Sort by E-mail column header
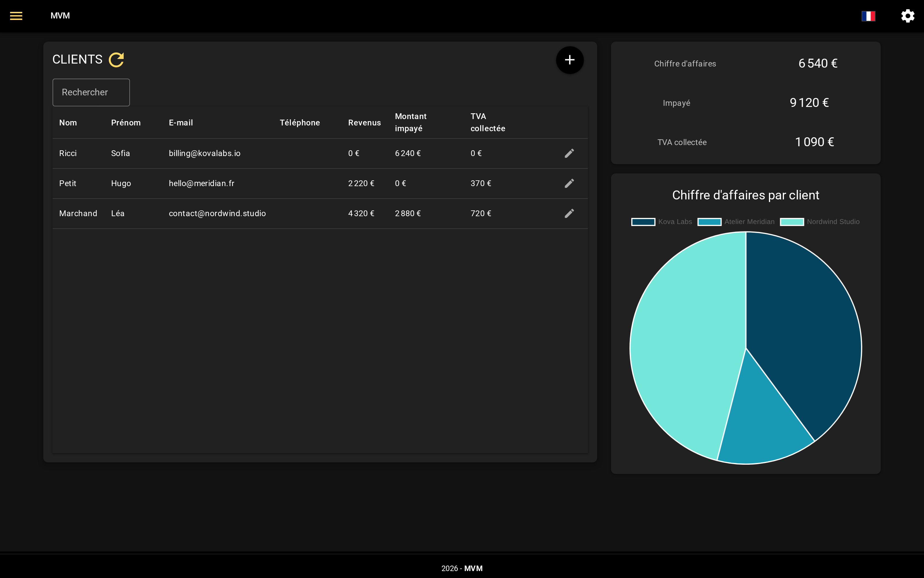Viewport: 924px width, 578px height. (x=181, y=123)
